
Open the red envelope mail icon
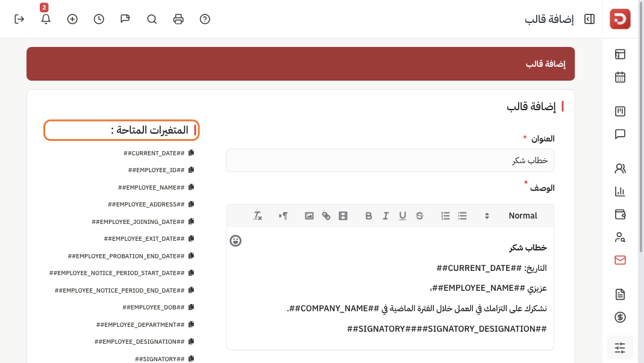(620, 260)
